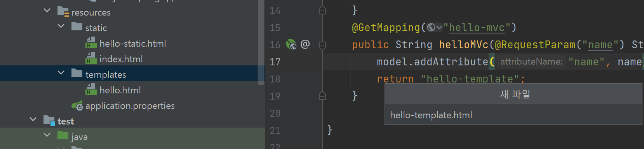Click the helloMVc method name
This screenshot has width=644, height=149.
(463, 45)
